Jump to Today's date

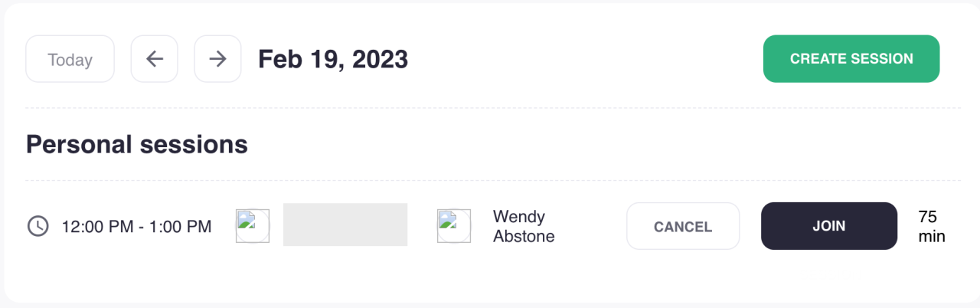click(x=70, y=59)
